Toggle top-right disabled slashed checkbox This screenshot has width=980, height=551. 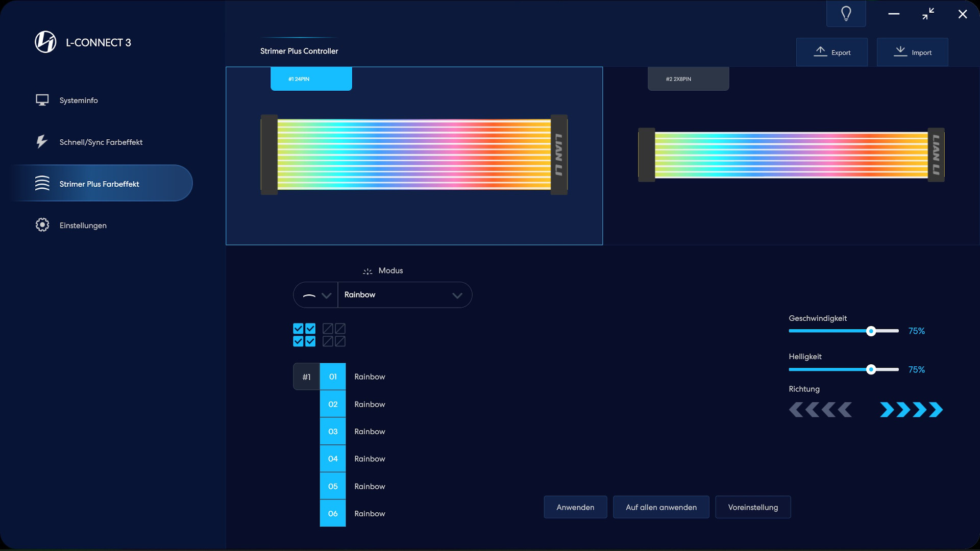[340, 329]
